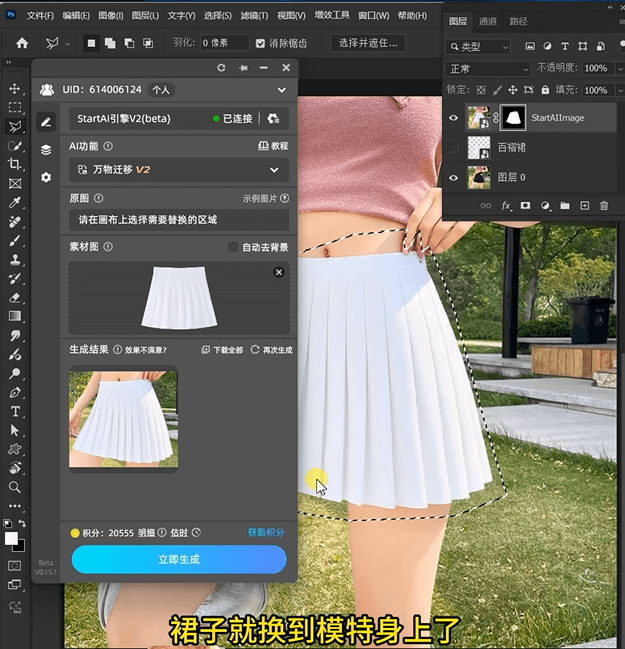The image size is (625, 649).
Task: Click 下载全部 to download results
Action: click(x=222, y=350)
